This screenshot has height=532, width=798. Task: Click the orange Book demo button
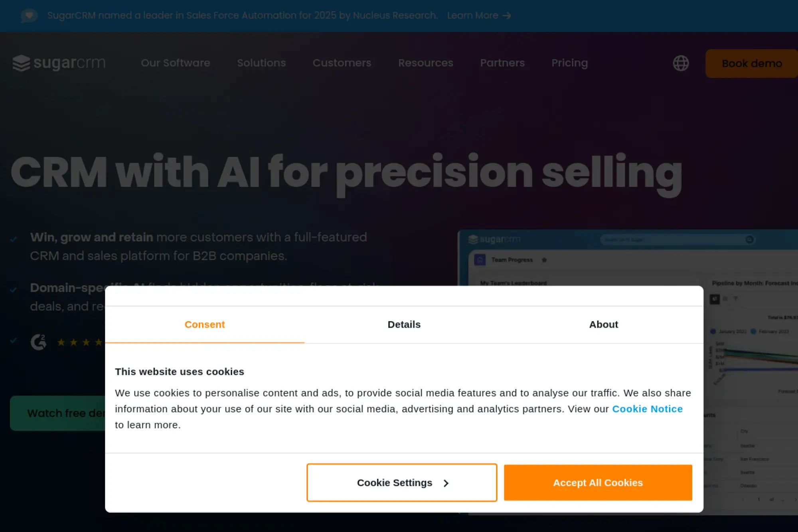752,63
